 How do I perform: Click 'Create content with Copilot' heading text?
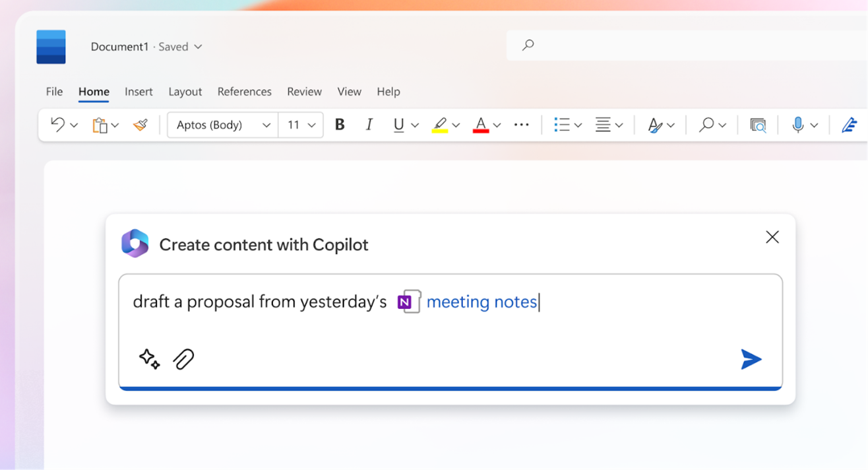pos(264,244)
